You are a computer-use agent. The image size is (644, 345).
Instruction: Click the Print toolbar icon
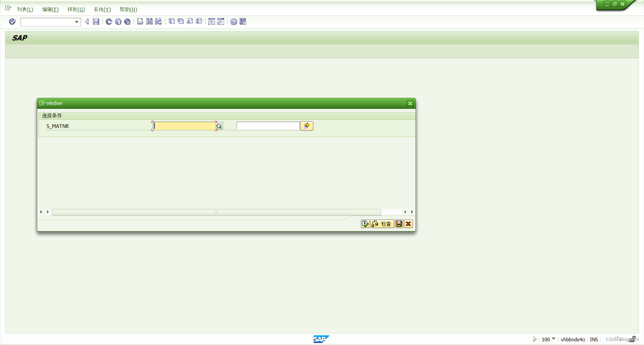tap(141, 21)
